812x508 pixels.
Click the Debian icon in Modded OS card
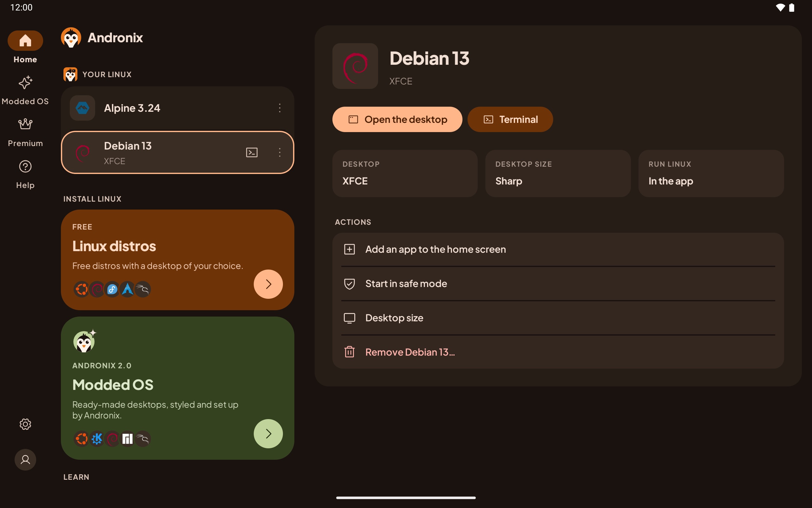tap(112, 439)
